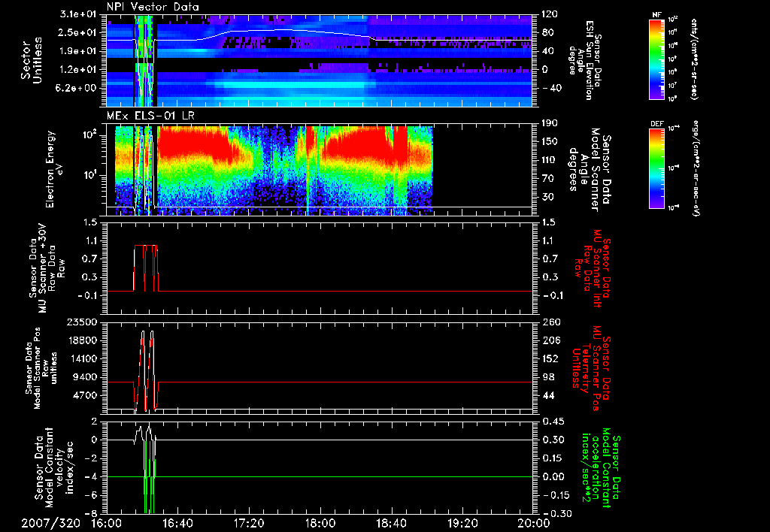
Task: Click the 'Model Scanner Angle degrees' label
Action: tap(590, 170)
